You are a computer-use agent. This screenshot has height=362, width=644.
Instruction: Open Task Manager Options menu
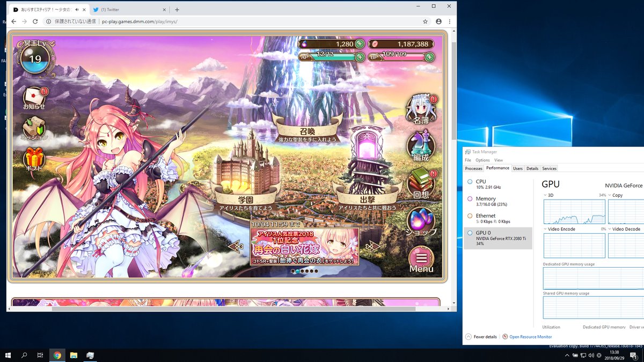tap(482, 160)
